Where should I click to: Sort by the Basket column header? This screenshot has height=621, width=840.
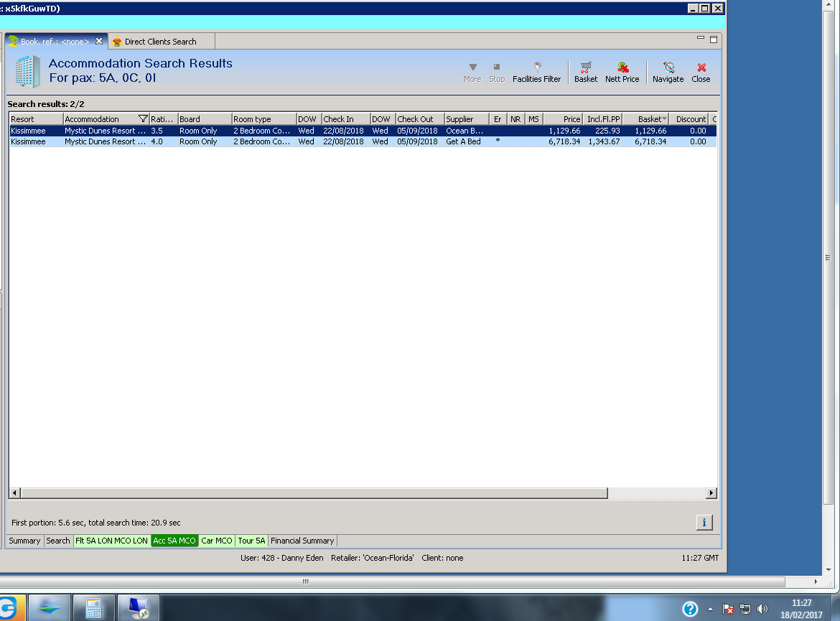(x=645, y=119)
